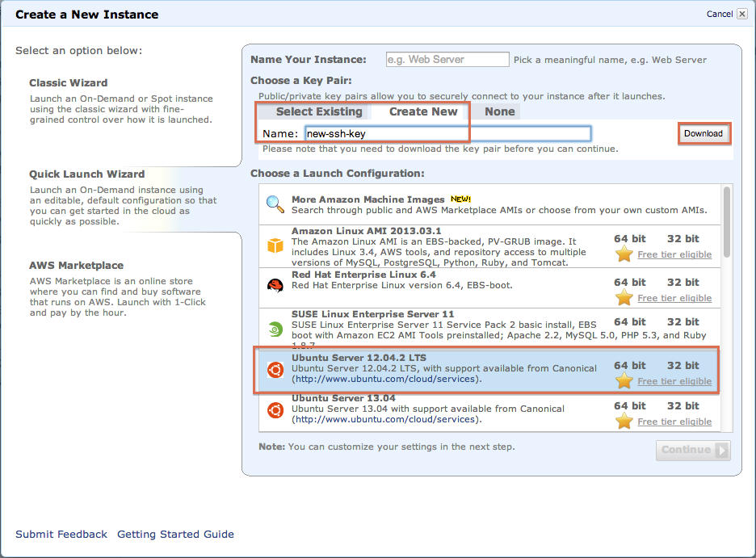
Task: Select the More Amazon Machine Images title
Action: click(367, 199)
